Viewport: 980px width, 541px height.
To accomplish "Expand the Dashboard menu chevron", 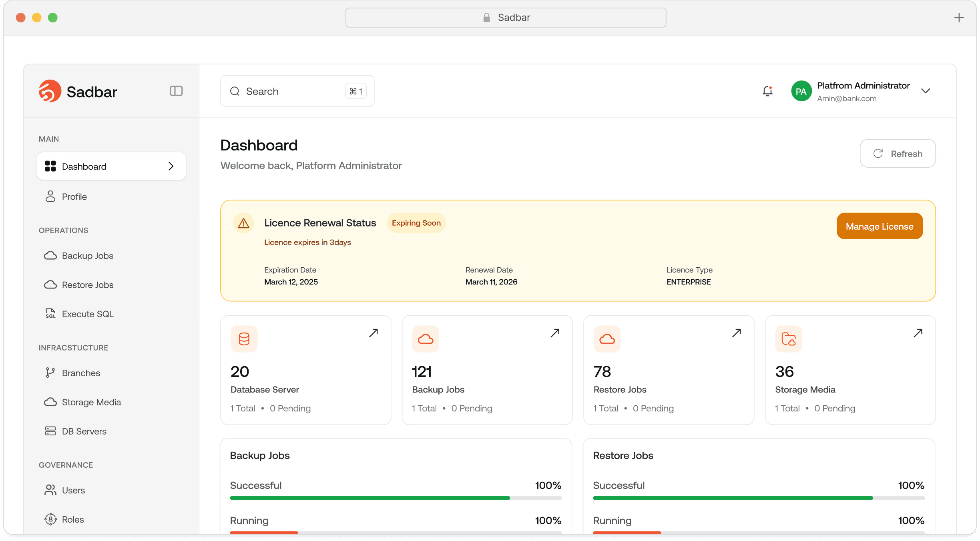I will 171,166.
